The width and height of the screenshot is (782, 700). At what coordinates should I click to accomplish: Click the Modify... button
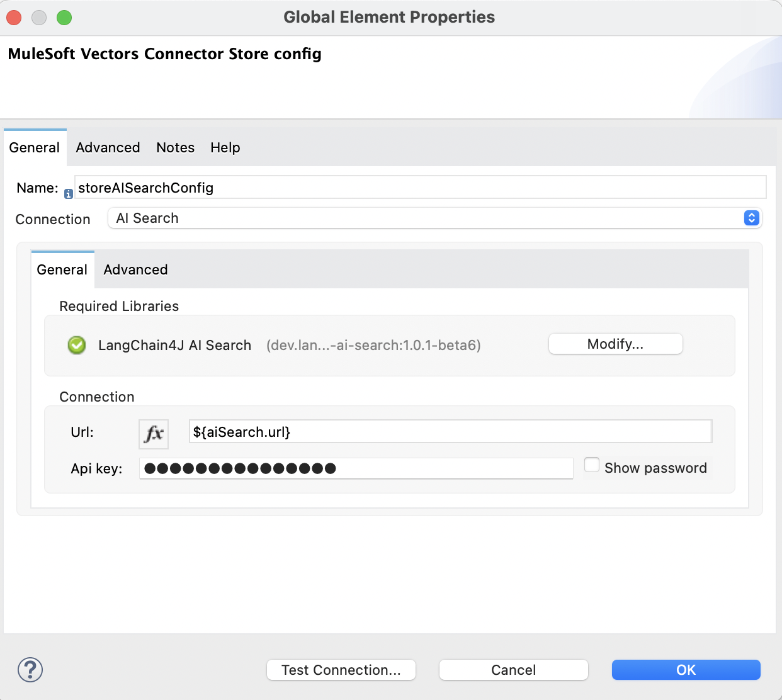tap(616, 344)
